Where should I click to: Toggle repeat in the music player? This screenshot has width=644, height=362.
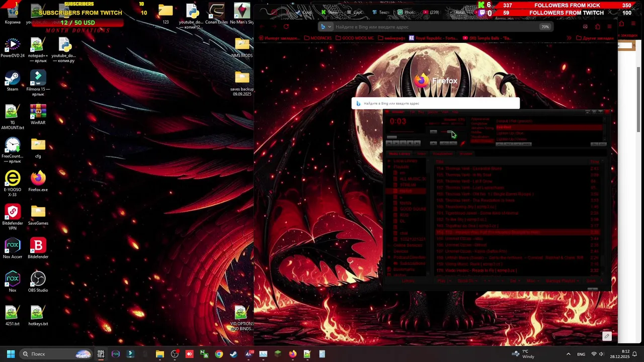point(453,143)
